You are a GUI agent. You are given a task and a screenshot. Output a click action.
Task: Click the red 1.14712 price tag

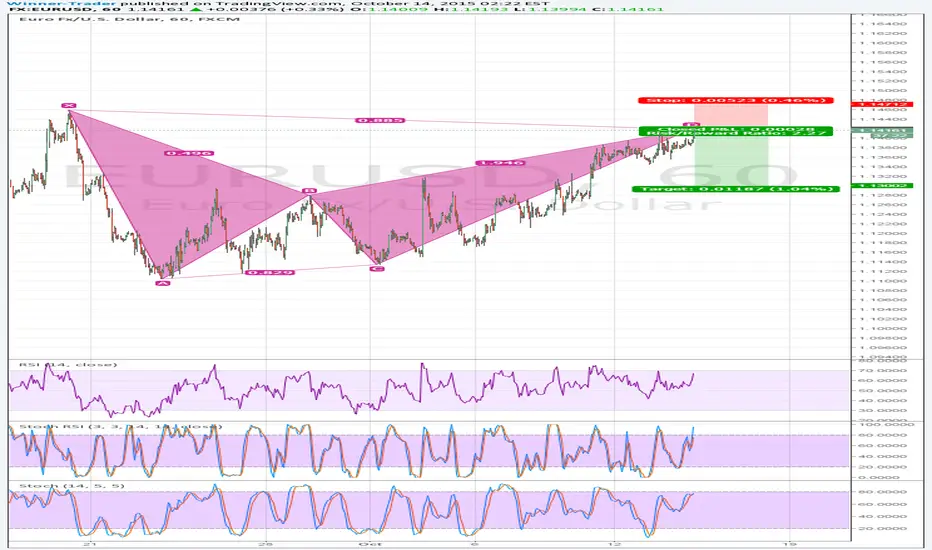pos(881,104)
